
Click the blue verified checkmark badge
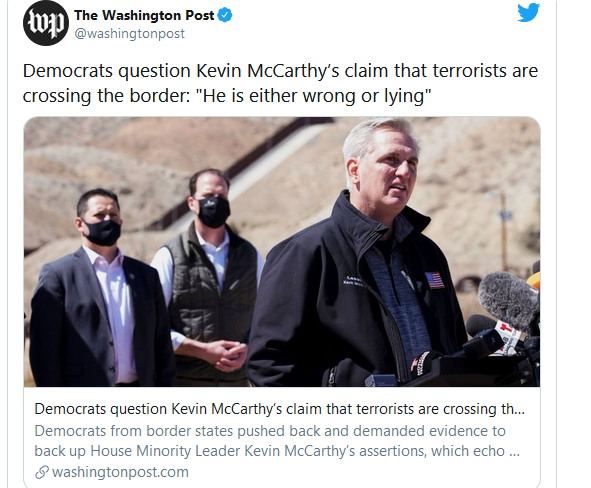225,15
